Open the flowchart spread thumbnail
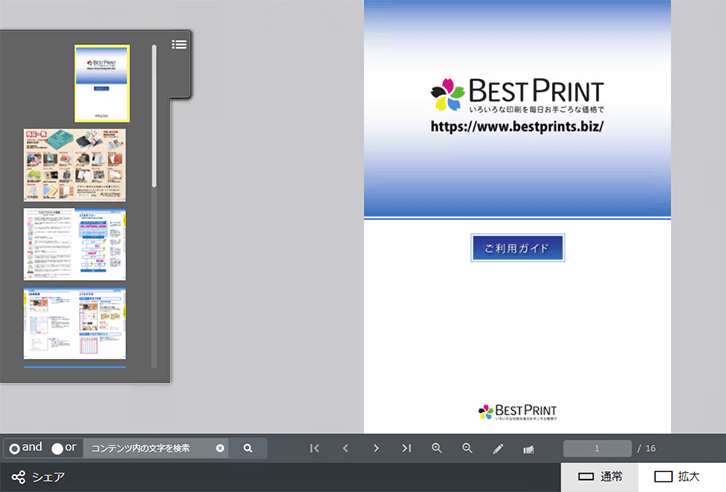726x492 pixels. tap(75, 244)
